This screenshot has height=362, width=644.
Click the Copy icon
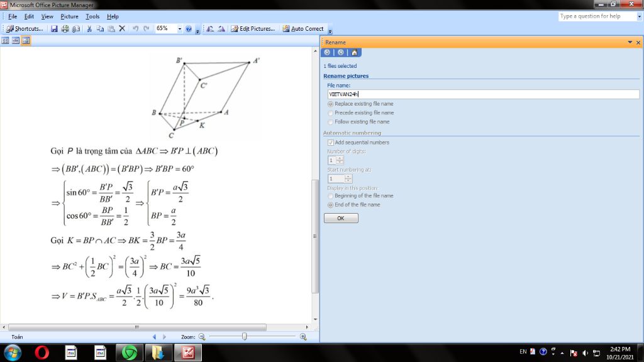coord(100,29)
